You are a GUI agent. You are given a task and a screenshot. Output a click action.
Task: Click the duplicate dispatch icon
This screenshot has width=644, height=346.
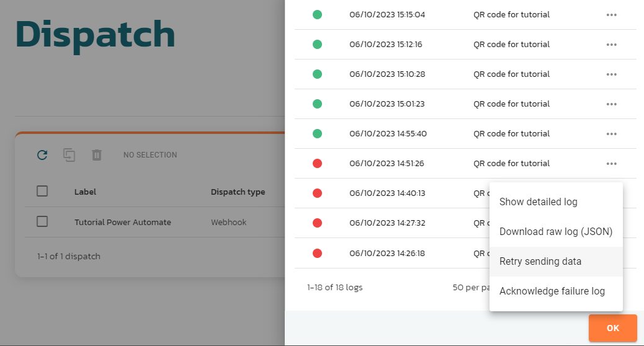69,155
